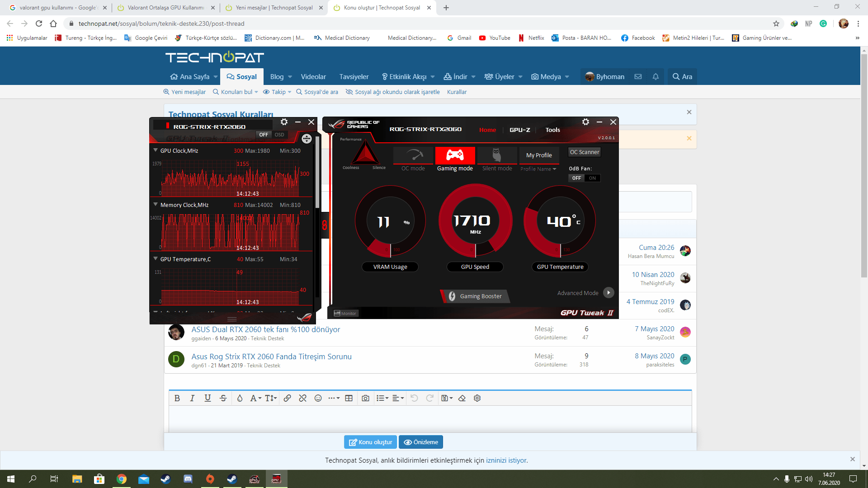868x488 pixels.
Task: Select the Gaming mode gamepad icon
Action: pyautogui.click(x=455, y=155)
